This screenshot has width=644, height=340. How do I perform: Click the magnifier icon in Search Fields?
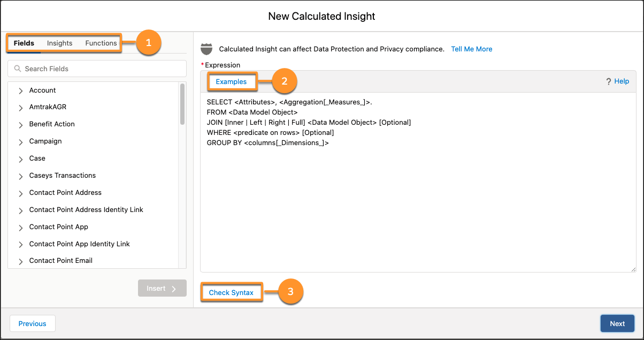coord(18,69)
